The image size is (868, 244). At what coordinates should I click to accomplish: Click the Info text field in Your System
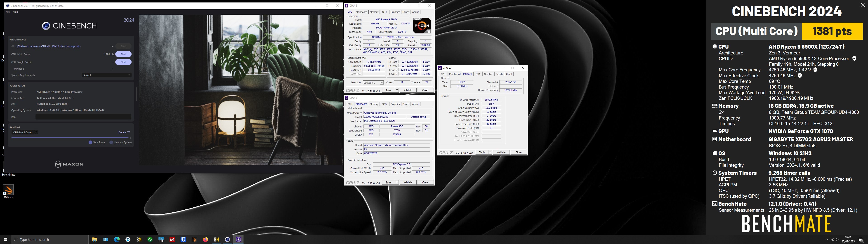click(84, 117)
